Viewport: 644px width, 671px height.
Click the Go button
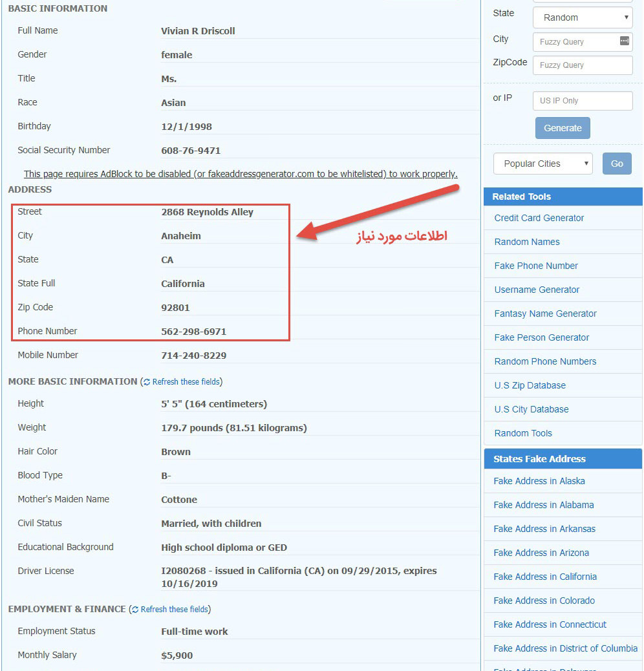(616, 164)
